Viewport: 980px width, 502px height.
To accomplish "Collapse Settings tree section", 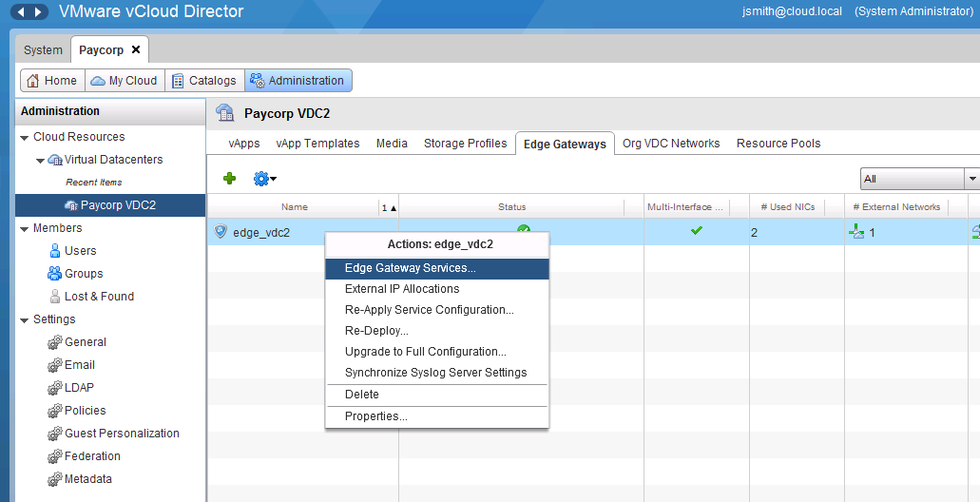I will (x=25, y=320).
